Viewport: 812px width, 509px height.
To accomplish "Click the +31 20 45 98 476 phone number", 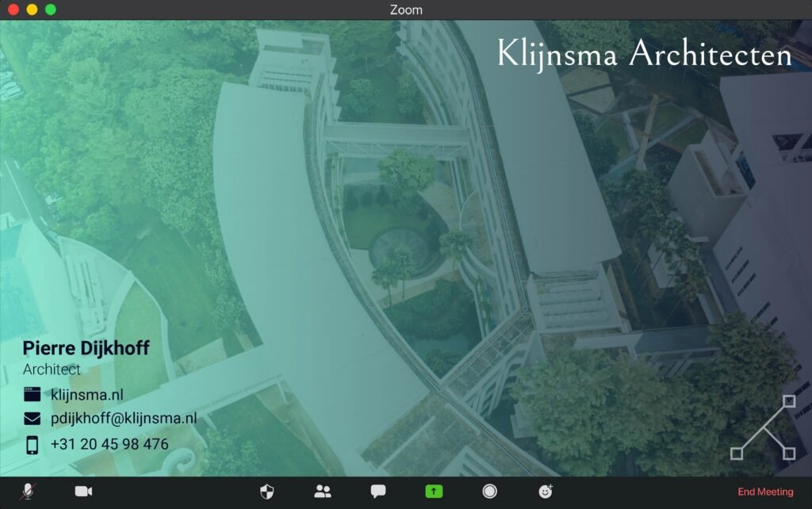I will click(109, 444).
